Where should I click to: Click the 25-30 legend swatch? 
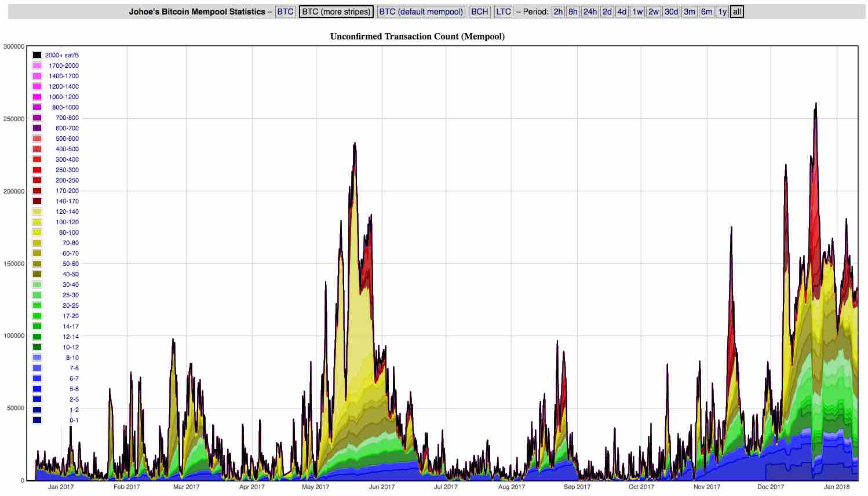(x=37, y=295)
